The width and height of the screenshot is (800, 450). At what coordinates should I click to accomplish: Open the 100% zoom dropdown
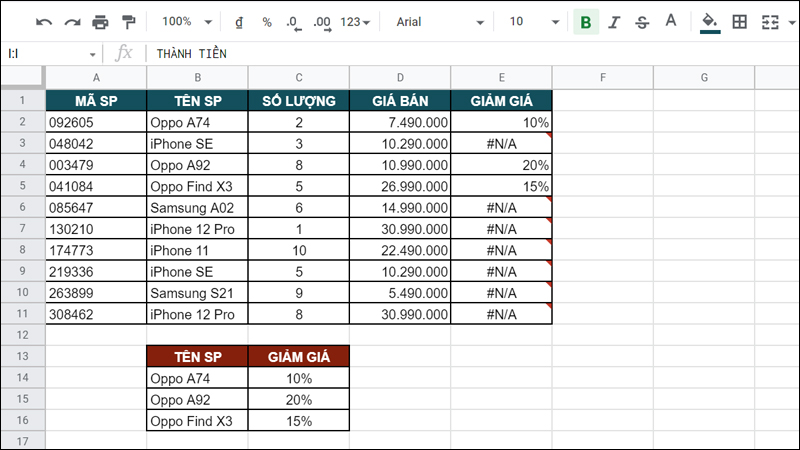(x=186, y=22)
